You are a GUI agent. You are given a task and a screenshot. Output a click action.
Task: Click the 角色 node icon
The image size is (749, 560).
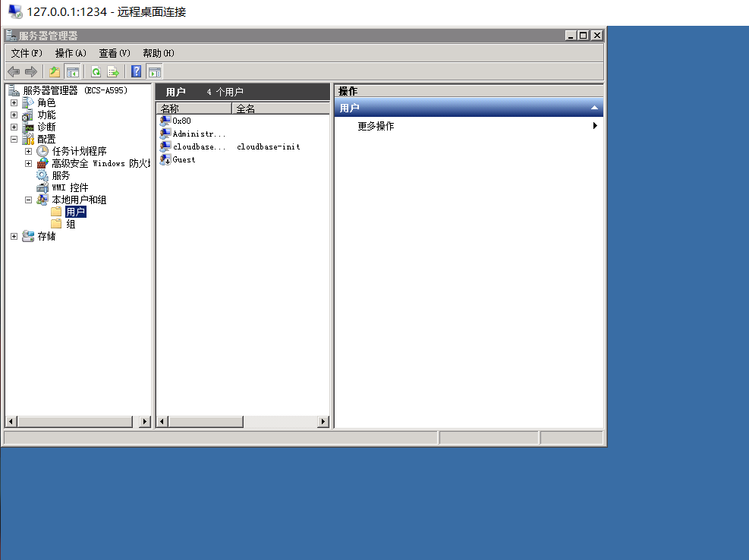tap(28, 102)
